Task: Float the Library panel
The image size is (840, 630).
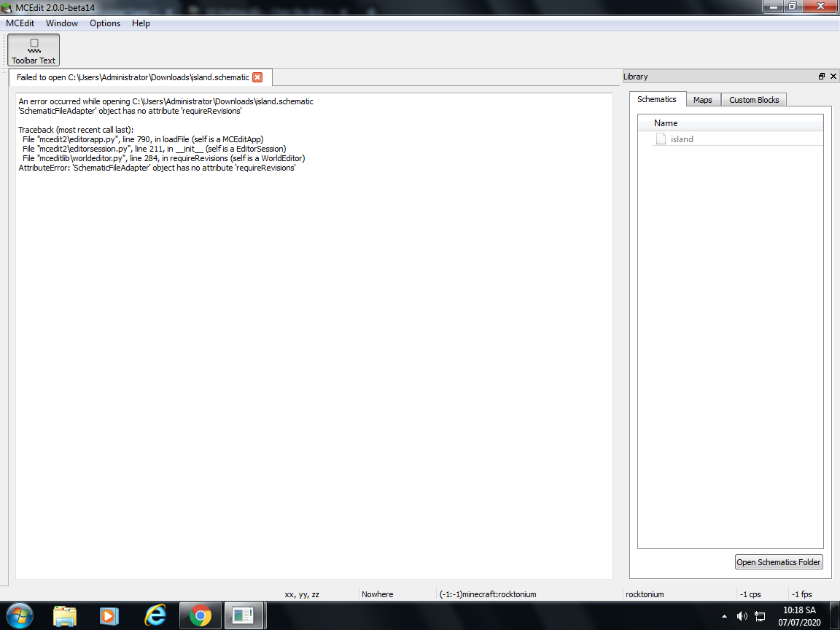Action: tap(821, 77)
